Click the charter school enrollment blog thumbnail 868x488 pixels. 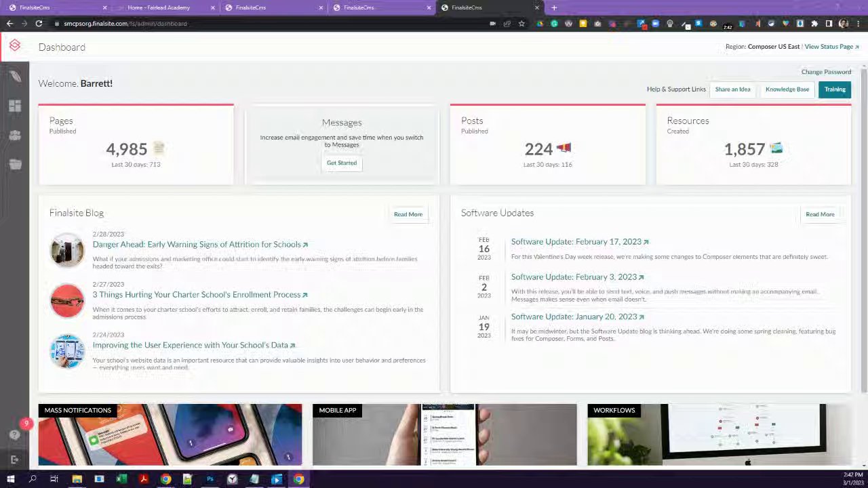coord(67,300)
